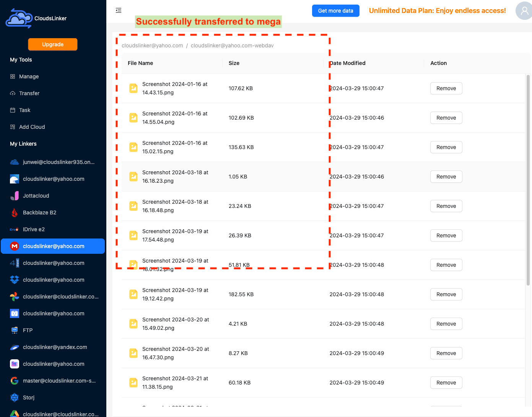Image resolution: width=532 pixels, height=417 pixels.
Task: Collapse the sidebar with the menu icon
Action: [x=119, y=10]
